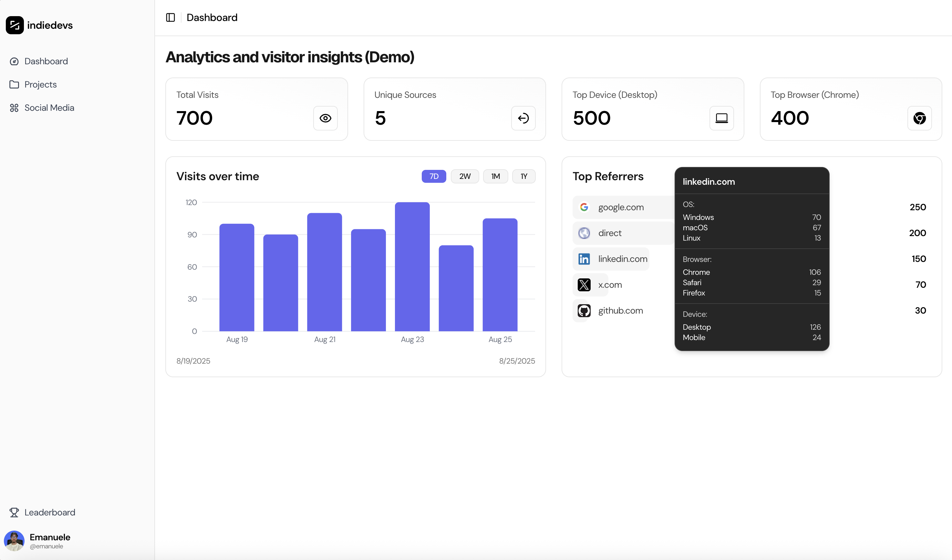Viewport: 952px width, 560px height.
Task: Select the linkedin.com referrer row
Action: pos(752,259)
